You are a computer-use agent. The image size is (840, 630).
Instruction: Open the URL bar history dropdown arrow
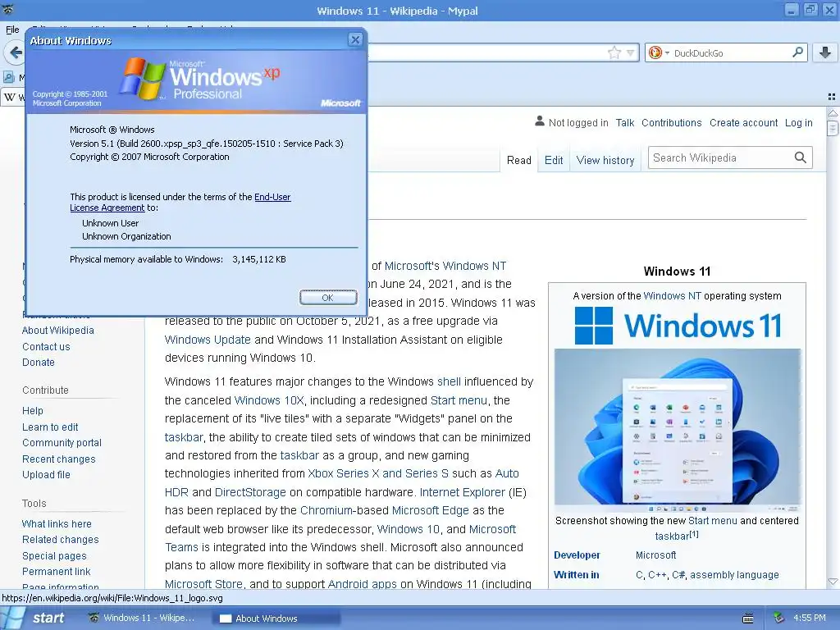(x=631, y=52)
